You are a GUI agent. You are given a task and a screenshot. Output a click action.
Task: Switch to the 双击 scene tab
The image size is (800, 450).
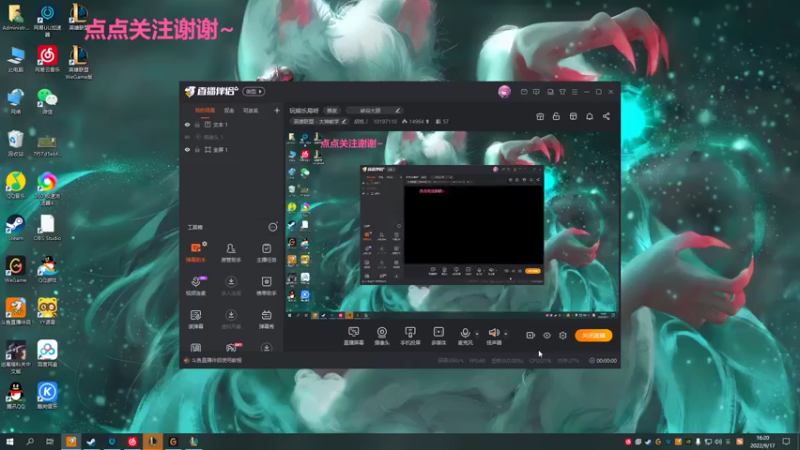click(x=229, y=110)
